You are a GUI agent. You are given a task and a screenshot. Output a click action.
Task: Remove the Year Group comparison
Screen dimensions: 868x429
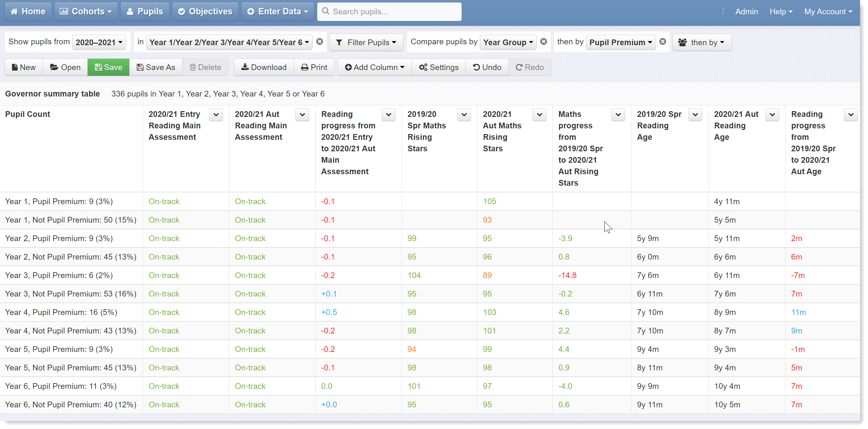[x=544, y=41]
